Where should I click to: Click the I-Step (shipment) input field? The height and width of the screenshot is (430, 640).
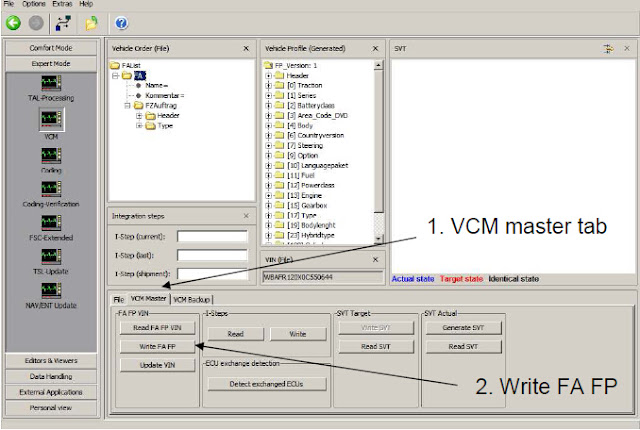tap(212, 274)
